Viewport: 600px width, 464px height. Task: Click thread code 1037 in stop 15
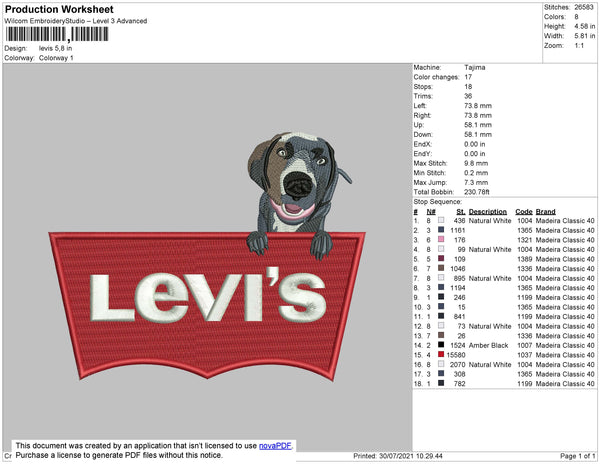point(524,355)
